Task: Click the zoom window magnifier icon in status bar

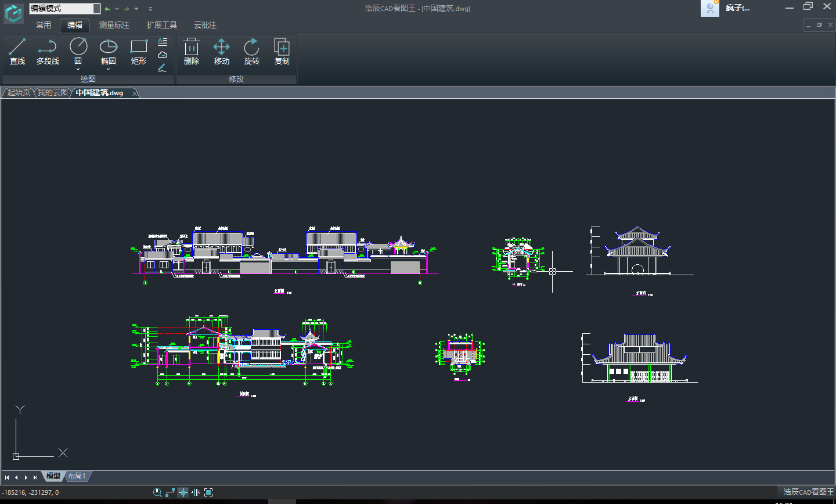Action: pyautogui.click(x=157, y=492)
